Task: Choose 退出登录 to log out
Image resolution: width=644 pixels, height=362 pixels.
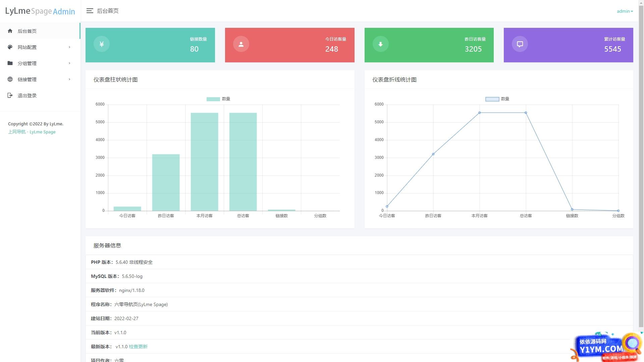Action: click(40, 95)
